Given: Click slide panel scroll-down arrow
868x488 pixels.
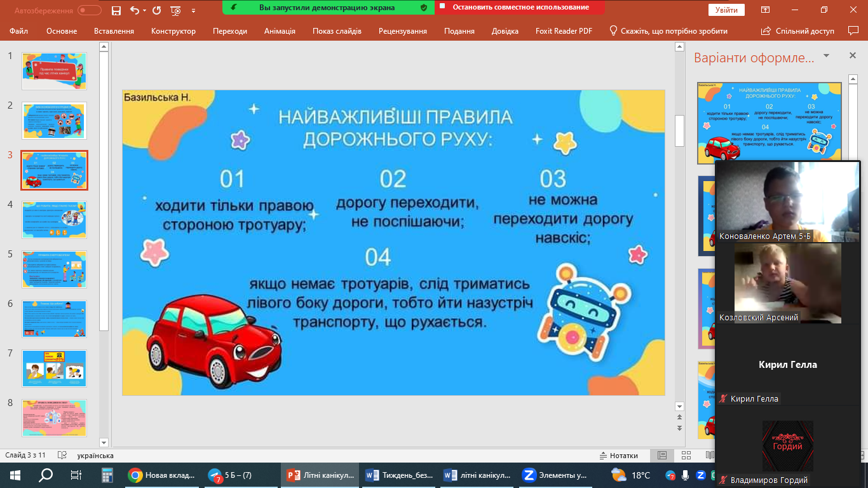Looking at the screenshot, I should coord(104,442).
